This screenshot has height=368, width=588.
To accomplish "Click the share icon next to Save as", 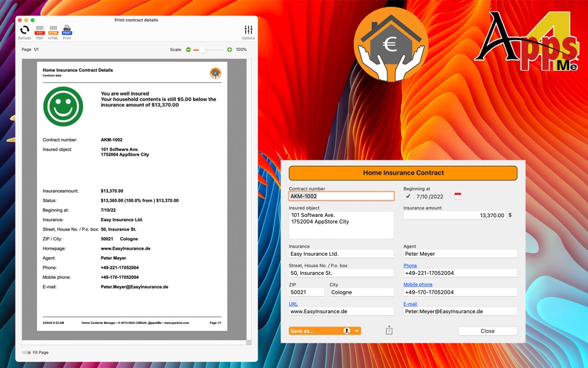I will (x=389, y=330).
